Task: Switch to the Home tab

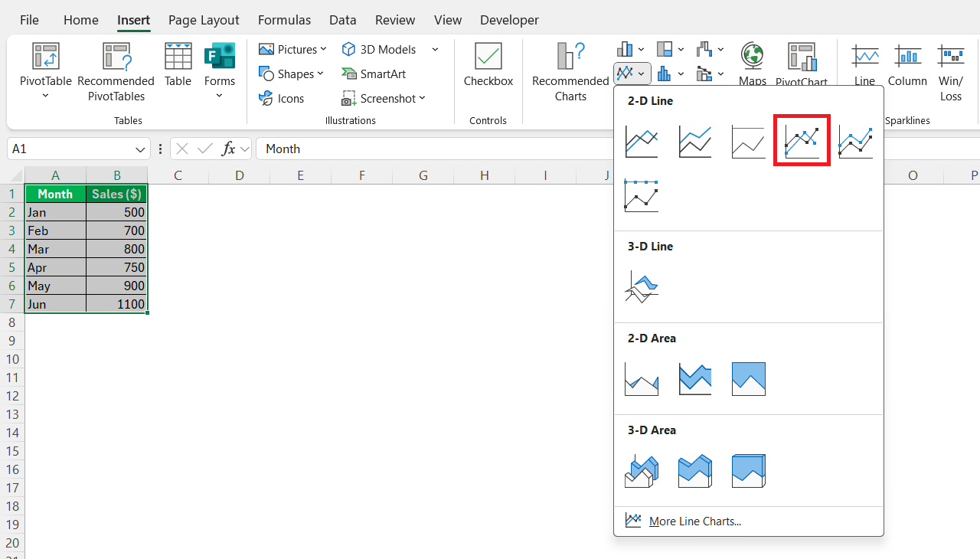Action: click(x=81, y=20)
